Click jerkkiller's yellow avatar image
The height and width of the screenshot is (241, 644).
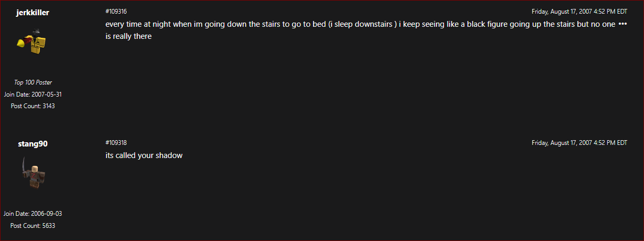(33, 44)
